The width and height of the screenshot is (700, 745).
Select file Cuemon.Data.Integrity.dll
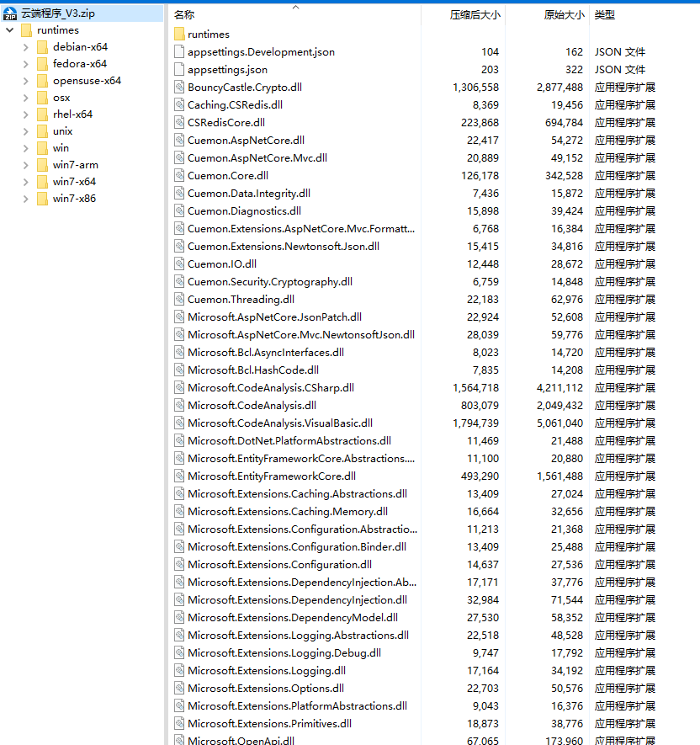pos(249,194)
